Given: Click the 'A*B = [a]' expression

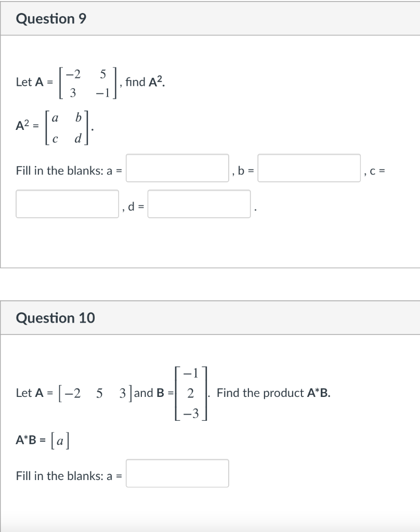Looking at the screenshot, I should click(43, 440).
